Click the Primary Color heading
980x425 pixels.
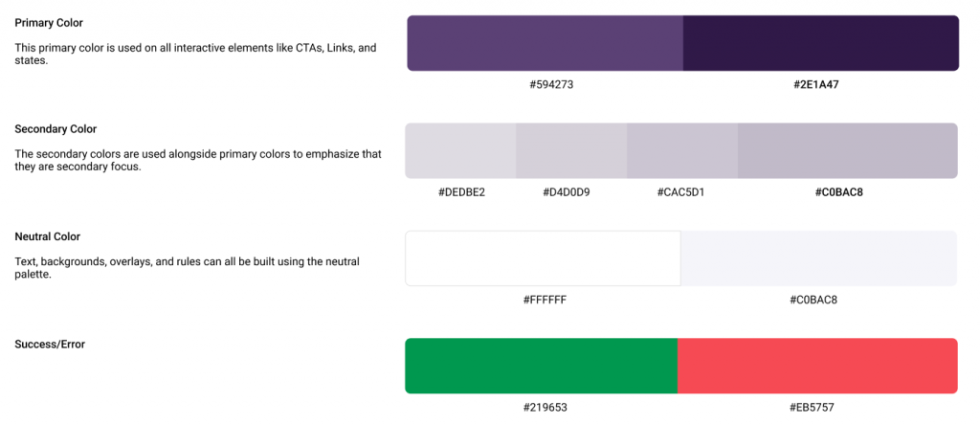[56, 22]
